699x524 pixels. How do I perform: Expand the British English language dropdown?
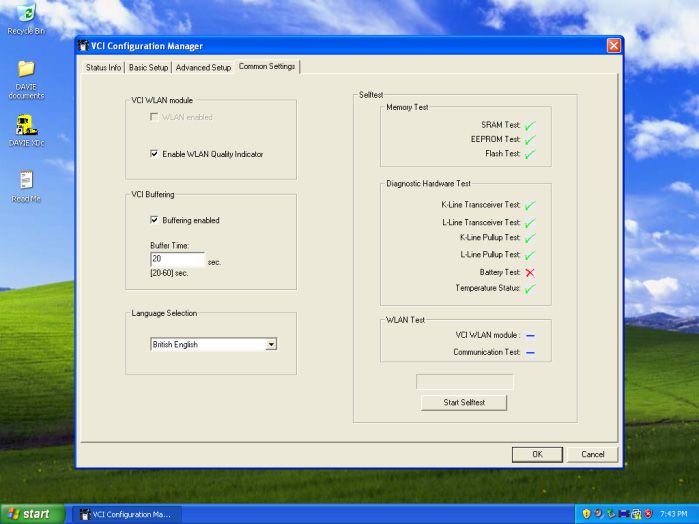point(271,344)
